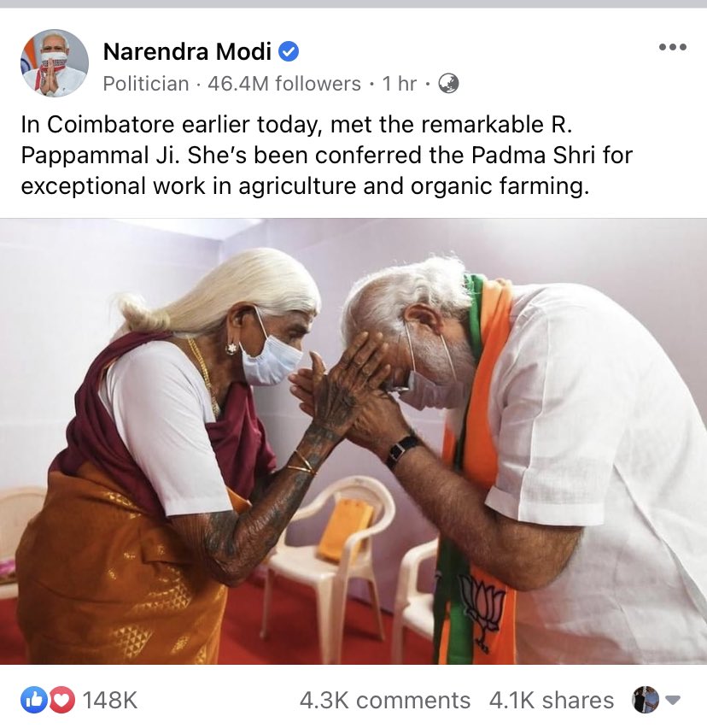View the 46.4M followers count

click(x=284, y=84)
